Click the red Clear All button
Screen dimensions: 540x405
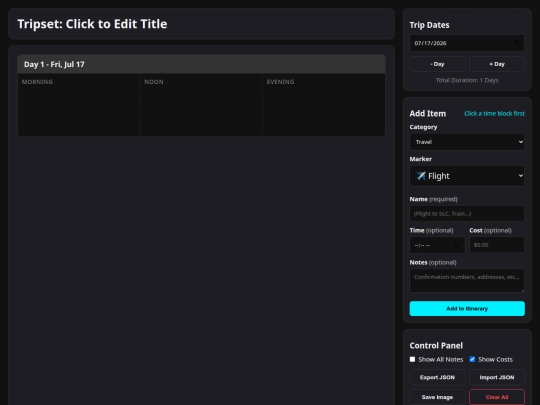497,397
